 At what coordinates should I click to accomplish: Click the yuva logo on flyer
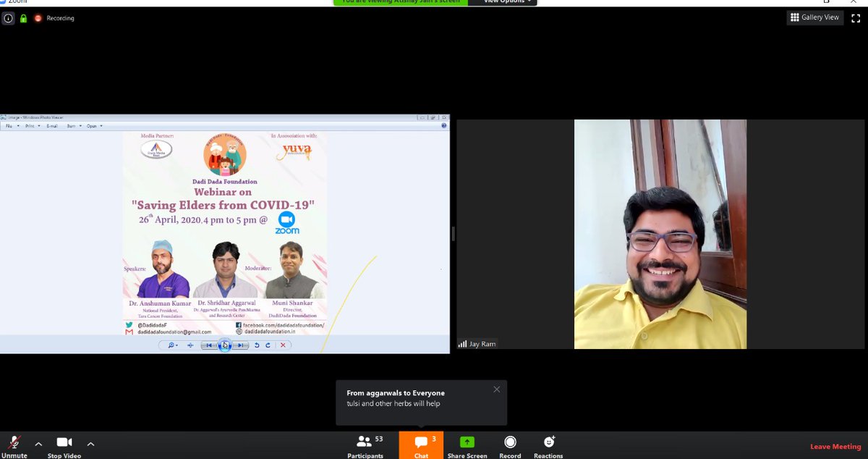(x=293, y=151)
